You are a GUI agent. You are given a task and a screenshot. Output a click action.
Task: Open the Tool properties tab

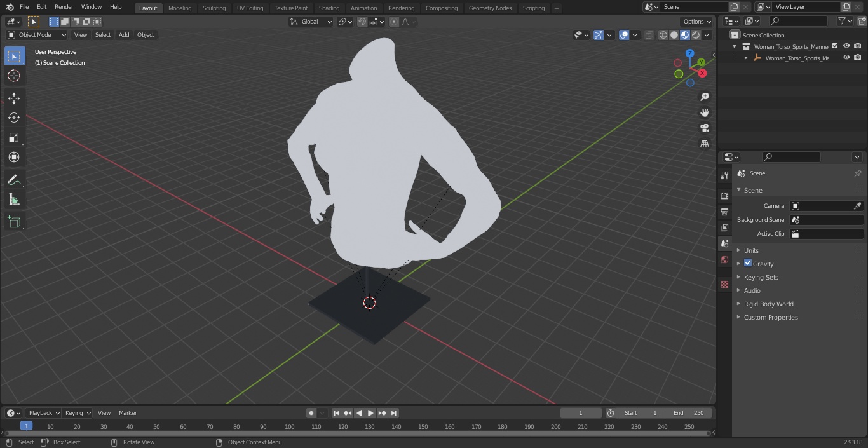click(x=724, y=175)
